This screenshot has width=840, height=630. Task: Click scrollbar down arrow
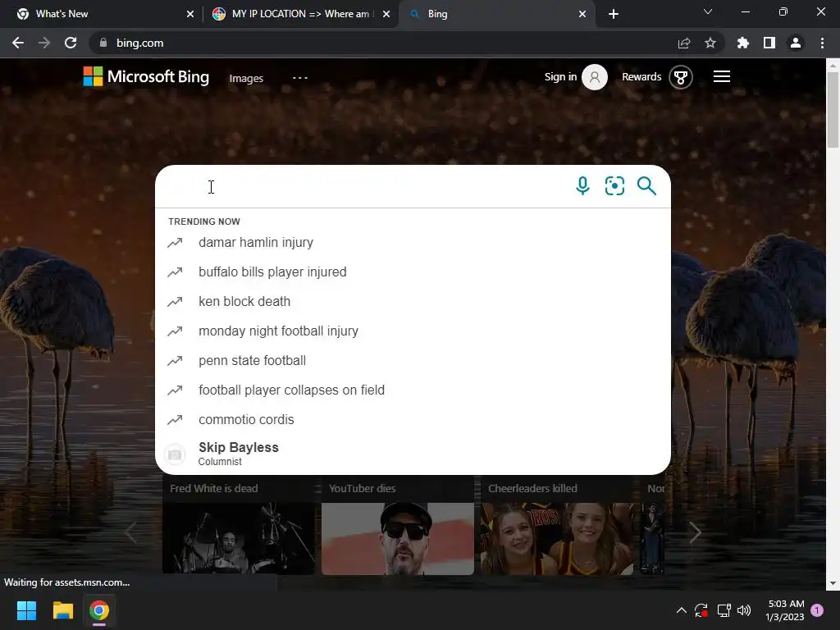point(833,583)
